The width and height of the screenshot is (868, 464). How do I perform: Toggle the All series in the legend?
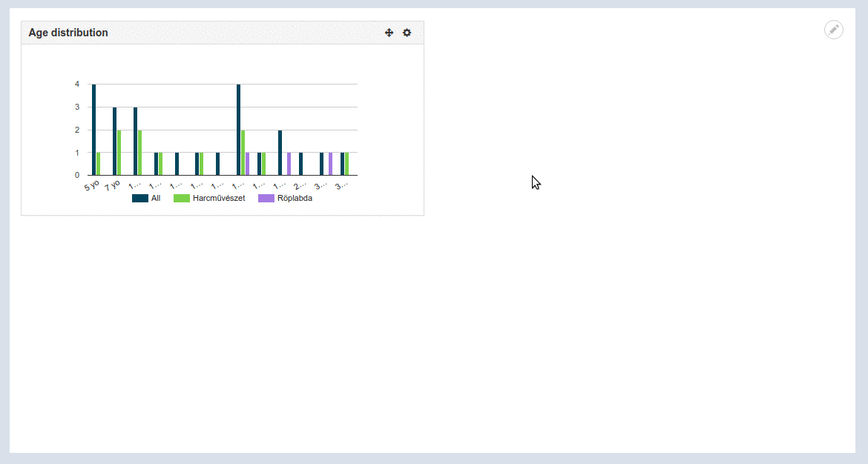click(x=146, y=198)
